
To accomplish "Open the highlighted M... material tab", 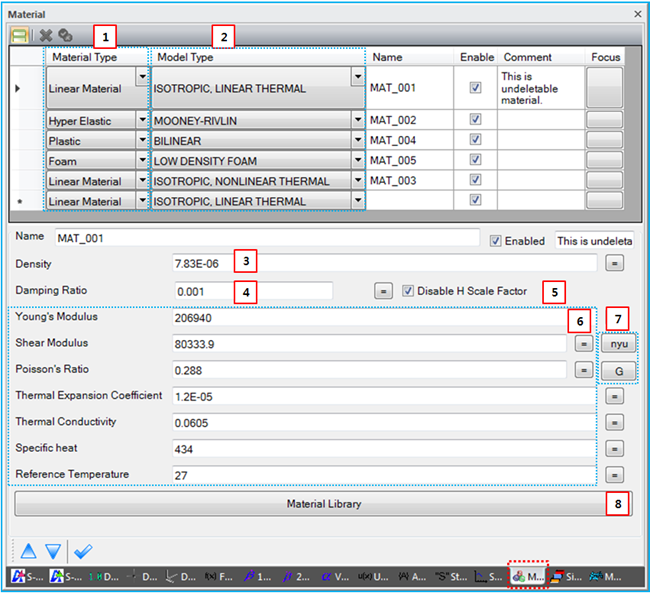I will click(x=528, y=576).
